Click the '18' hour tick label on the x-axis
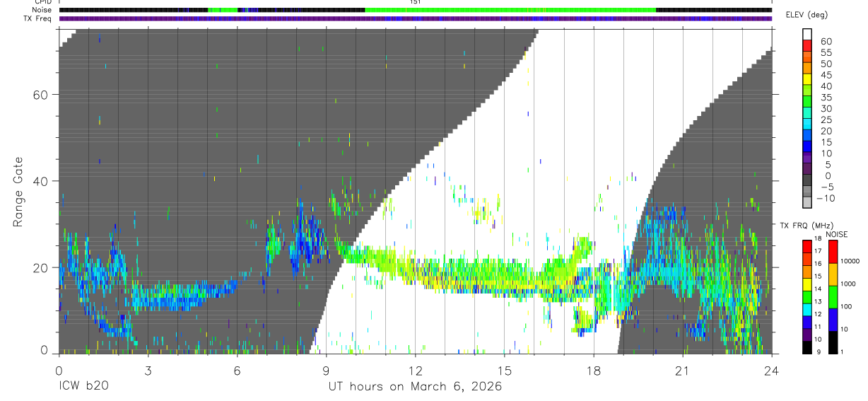 pos(593,371)
